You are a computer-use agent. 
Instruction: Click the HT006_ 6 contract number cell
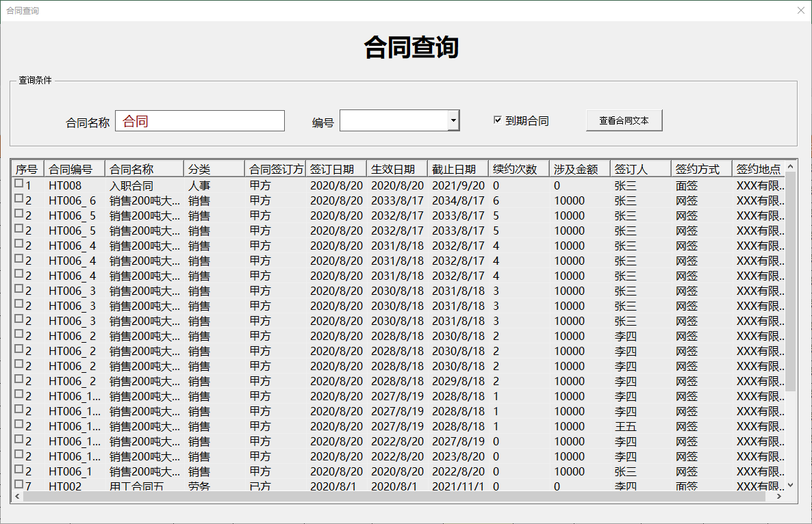[x=73, y=200]
